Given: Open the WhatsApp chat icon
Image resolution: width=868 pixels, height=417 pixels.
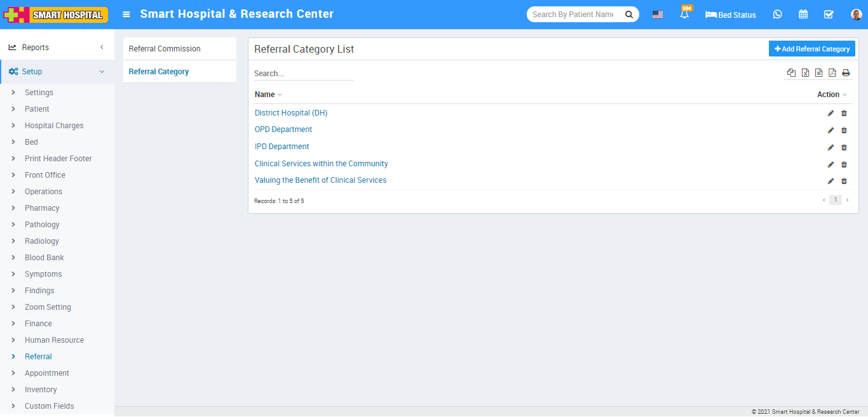Looking at the screenshot, I should click(777, 15).
